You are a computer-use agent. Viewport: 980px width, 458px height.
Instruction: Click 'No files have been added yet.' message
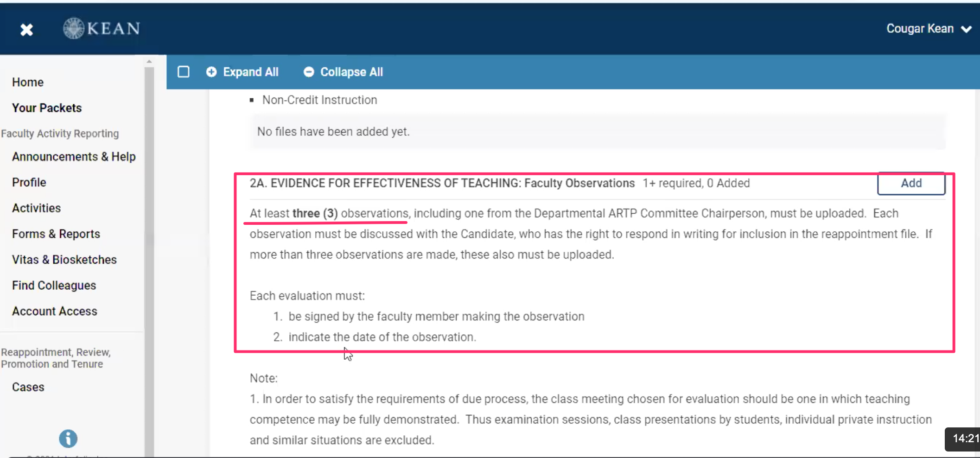tap(333, 132)
